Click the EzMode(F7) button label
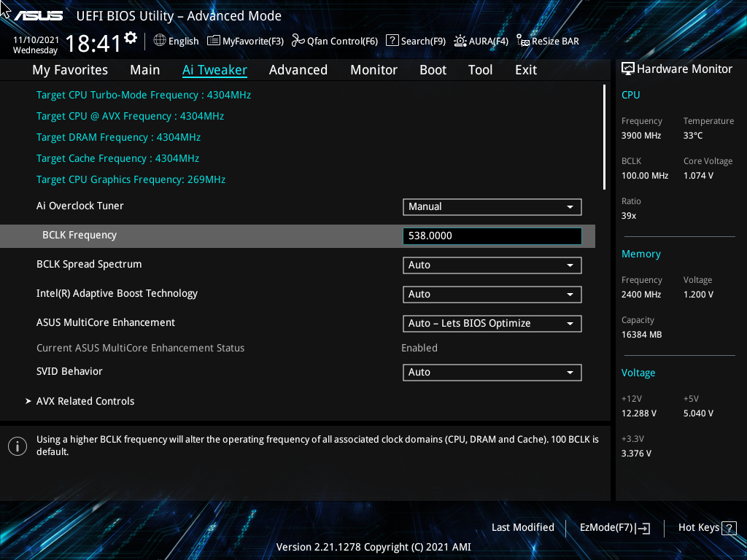Viewport: 747px width, 560px height. point(606,528)
